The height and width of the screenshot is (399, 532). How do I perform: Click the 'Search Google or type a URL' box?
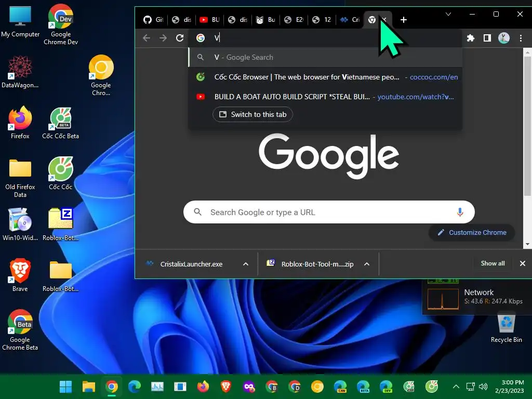329,212
